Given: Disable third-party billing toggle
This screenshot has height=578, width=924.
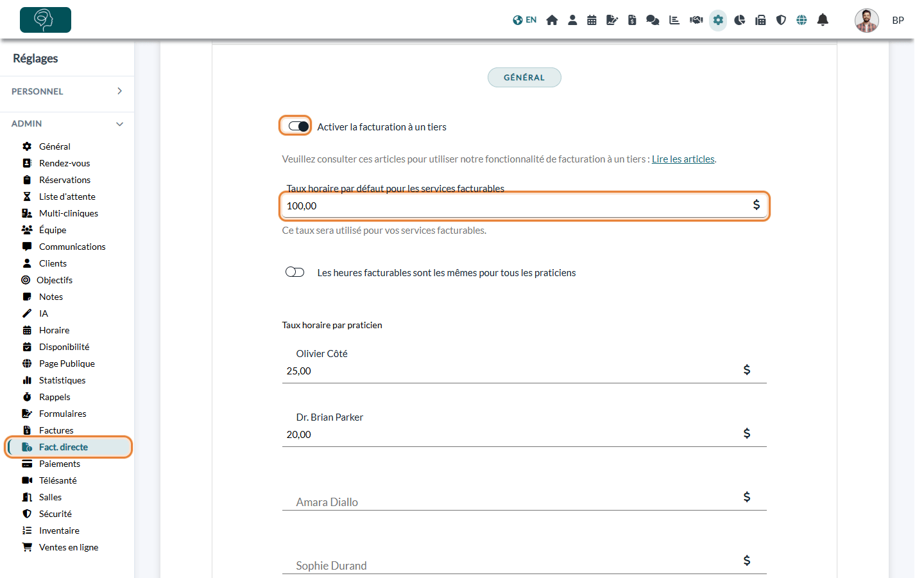Looking at the screenshot, I should (x=298, y=127).
